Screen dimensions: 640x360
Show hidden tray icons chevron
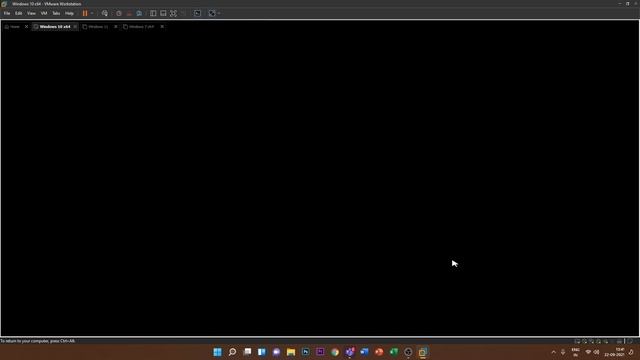tap(553, 352)
